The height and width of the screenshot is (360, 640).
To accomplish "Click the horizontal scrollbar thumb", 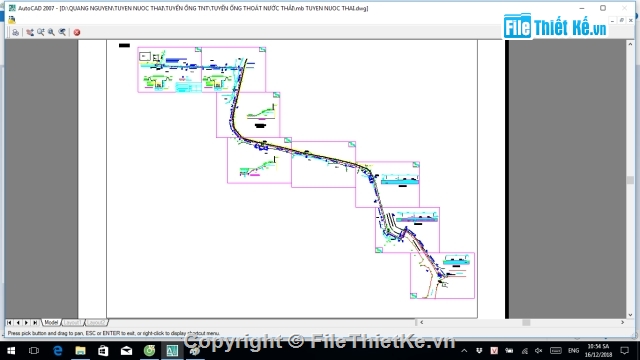I will (526, 322).
